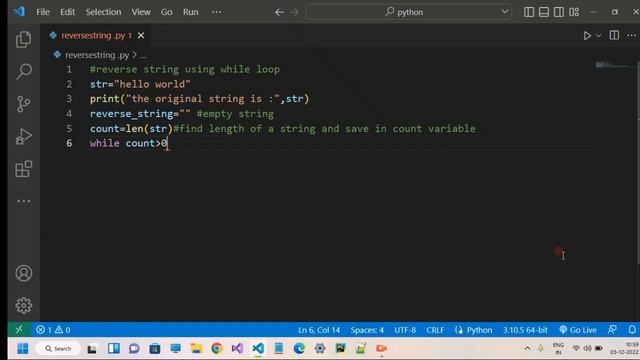Open the Explorer view in activity bar
Viewport: 640px width, 360px height.
(x=24, y=40)
